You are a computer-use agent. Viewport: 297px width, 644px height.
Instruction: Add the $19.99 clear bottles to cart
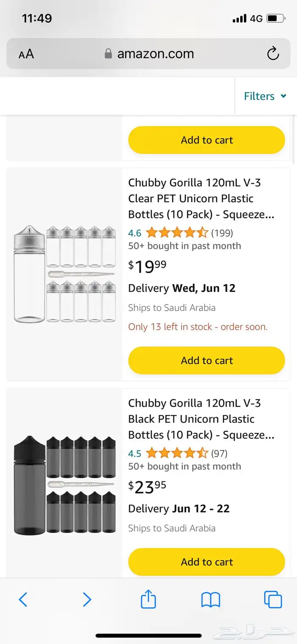click(x=207, y=361)
